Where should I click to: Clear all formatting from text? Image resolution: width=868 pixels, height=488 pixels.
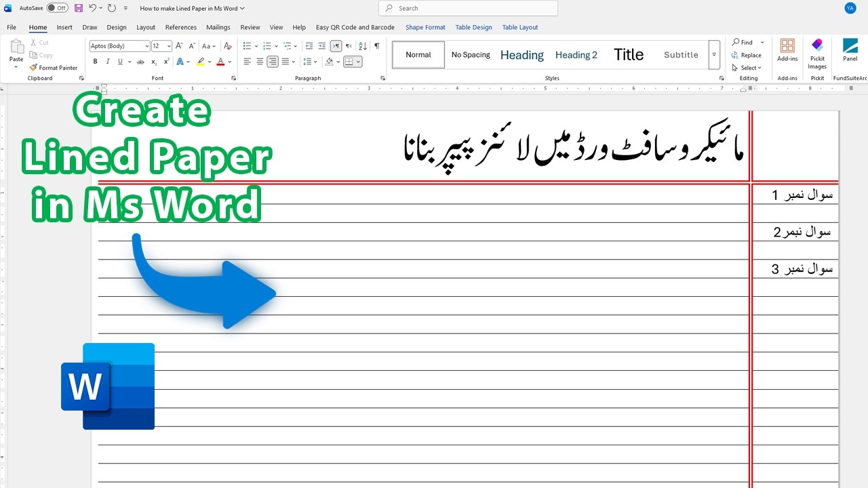(228, 46)
